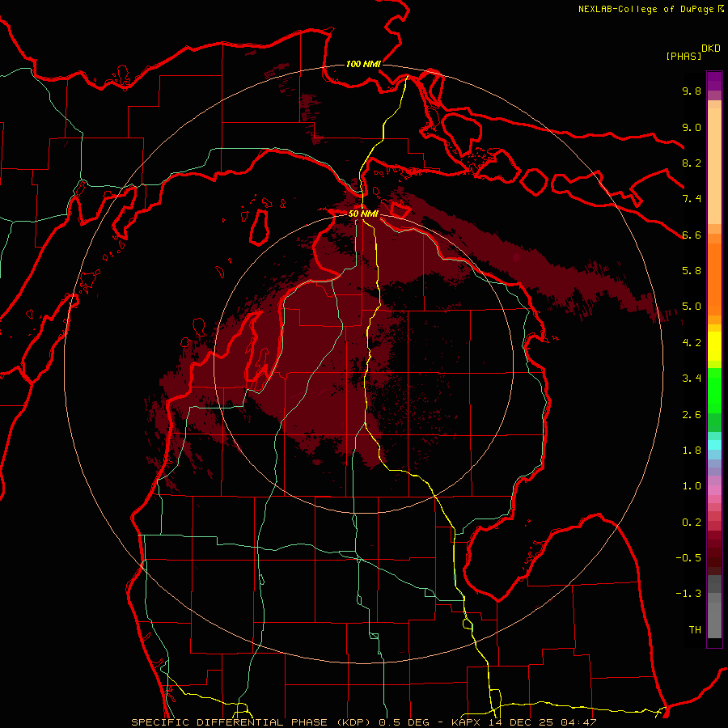728x728 pixels.
Task: Click the 5.8 color scale value
Action: pyautogui.click(x=692, y=271)
